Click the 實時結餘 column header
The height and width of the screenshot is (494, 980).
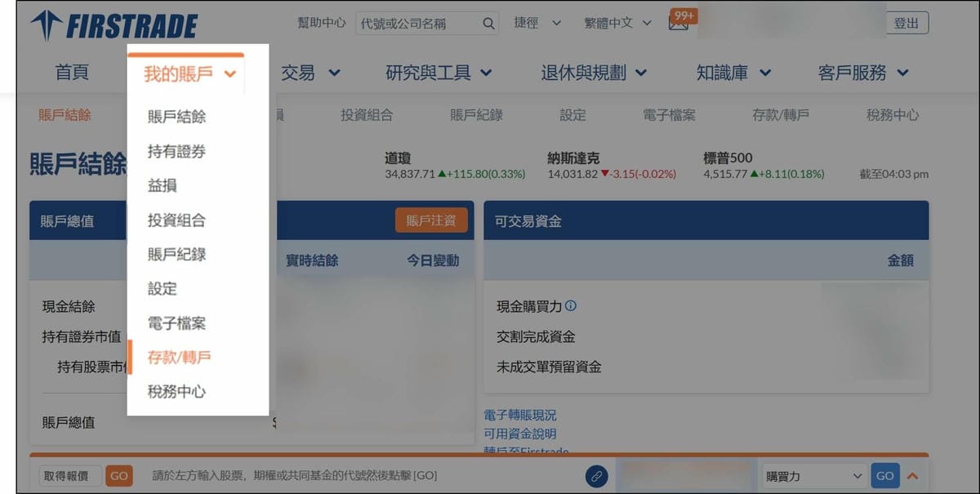click(x=312, y=260)
